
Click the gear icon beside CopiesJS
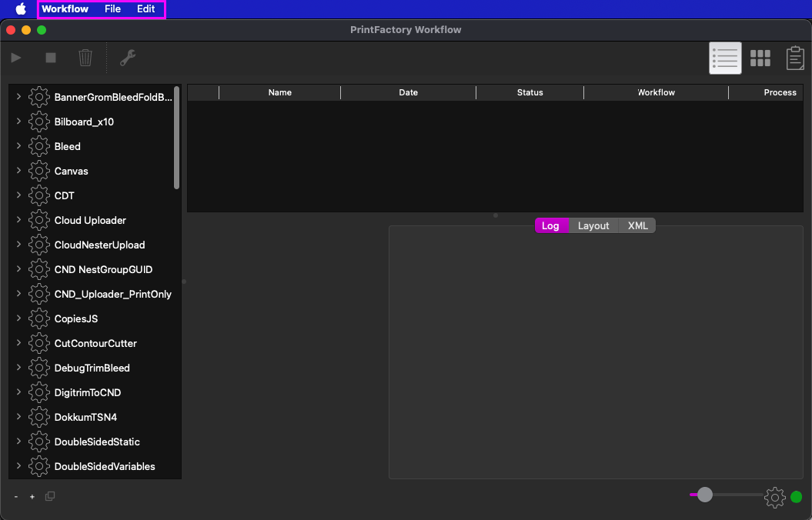point(38,318)
